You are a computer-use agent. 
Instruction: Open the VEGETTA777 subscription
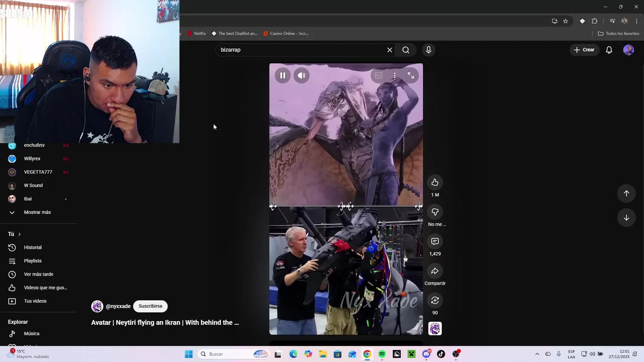[38, 172]
